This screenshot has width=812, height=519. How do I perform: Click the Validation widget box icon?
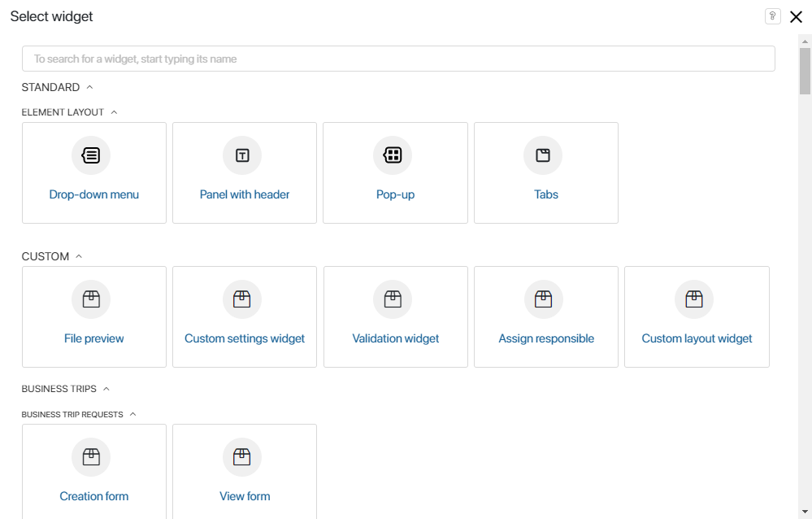point(393,299)
